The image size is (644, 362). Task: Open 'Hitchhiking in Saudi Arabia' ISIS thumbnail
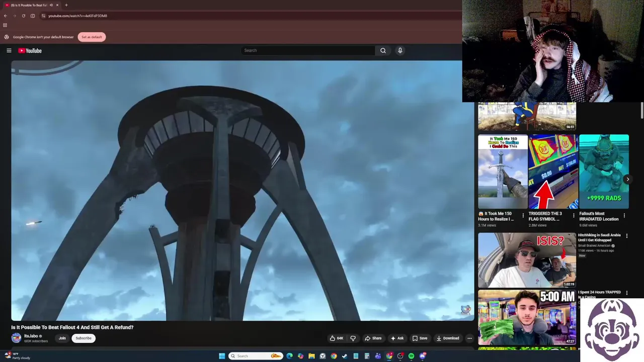527,260
